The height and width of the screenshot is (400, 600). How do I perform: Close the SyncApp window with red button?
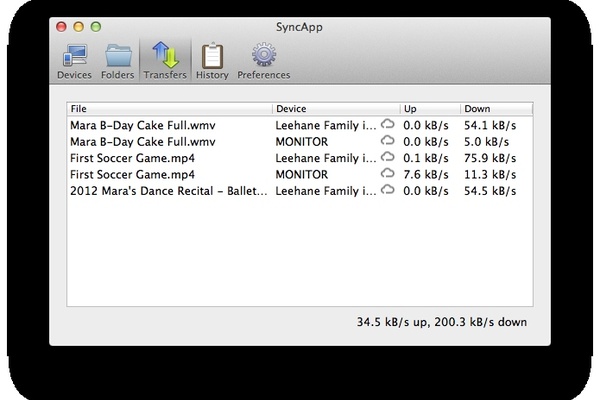(61, 26)
